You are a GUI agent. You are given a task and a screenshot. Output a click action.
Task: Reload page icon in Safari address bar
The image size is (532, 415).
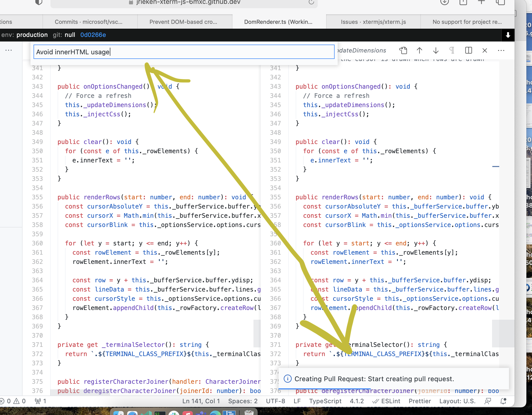[x=311, y=2]
